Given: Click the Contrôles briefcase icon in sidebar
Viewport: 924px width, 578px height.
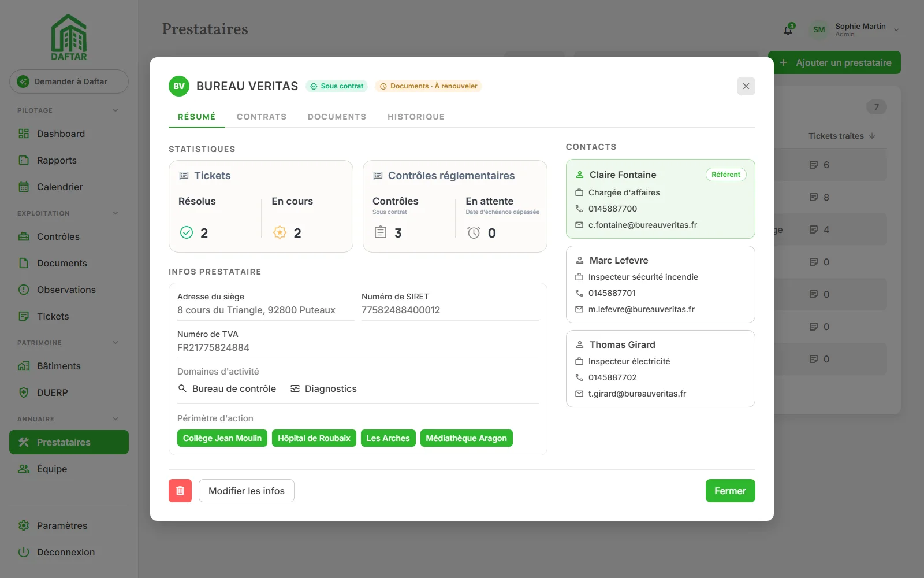Looking at the screenshot, I should pyautogui.click(x=24, y=236).
